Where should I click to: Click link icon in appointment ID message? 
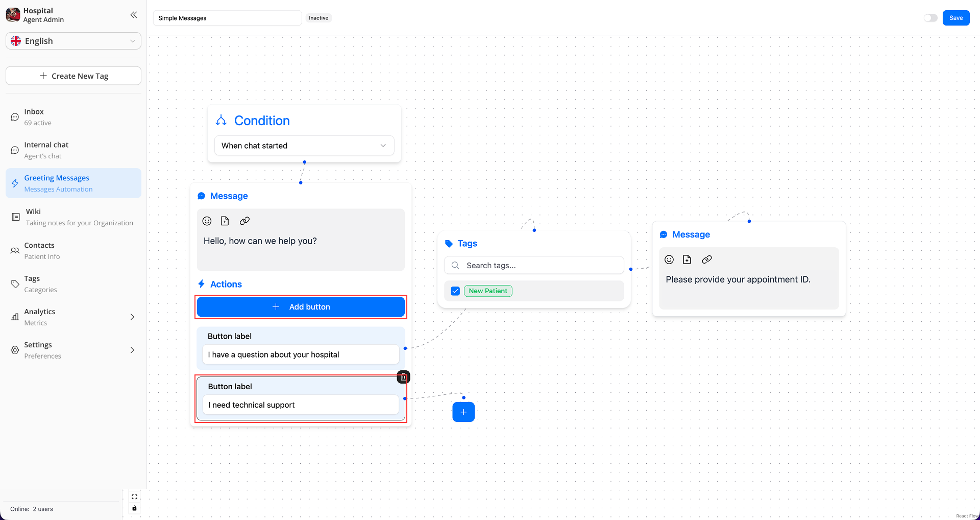click(x=706, y=259)
